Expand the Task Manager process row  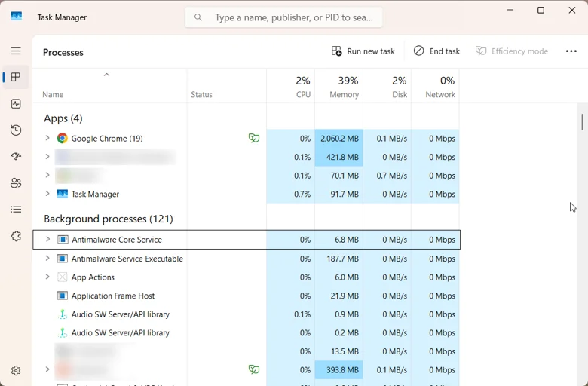[47, 194]
